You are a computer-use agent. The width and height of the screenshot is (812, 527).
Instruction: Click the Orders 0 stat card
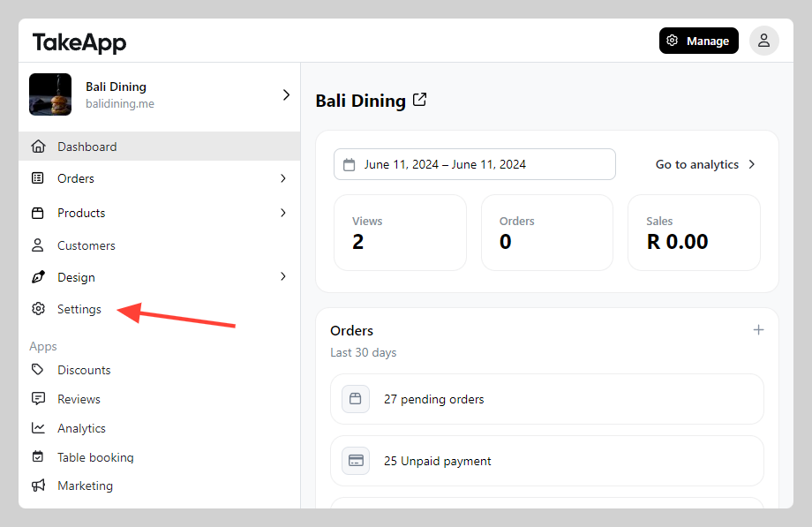[547, 232]
